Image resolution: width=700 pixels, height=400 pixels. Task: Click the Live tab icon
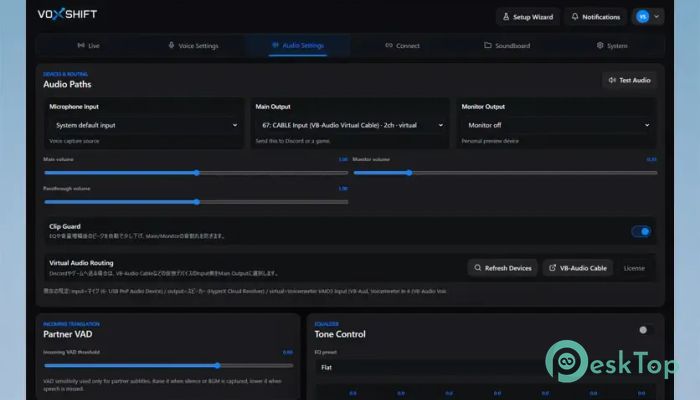81,45
